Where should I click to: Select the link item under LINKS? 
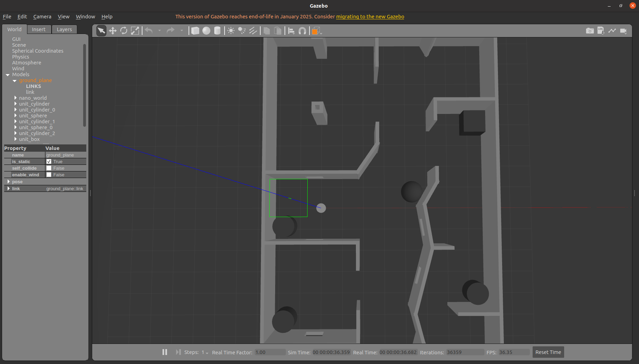(30, 92)
